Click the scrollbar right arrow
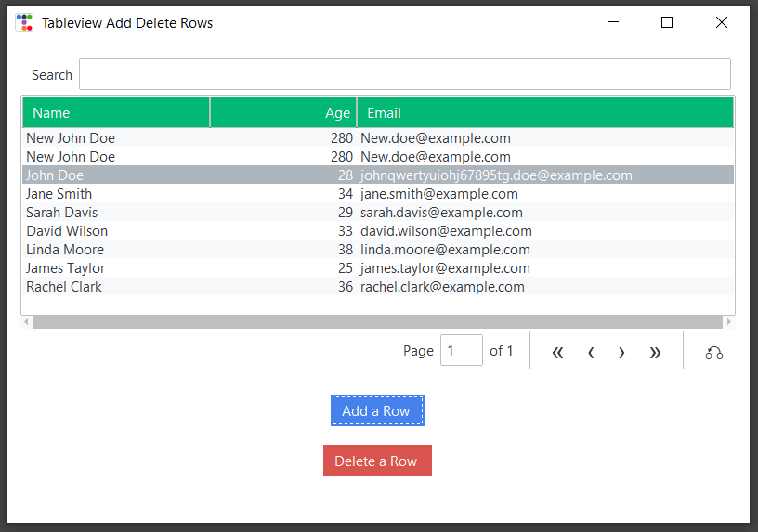 coord(729,322)
